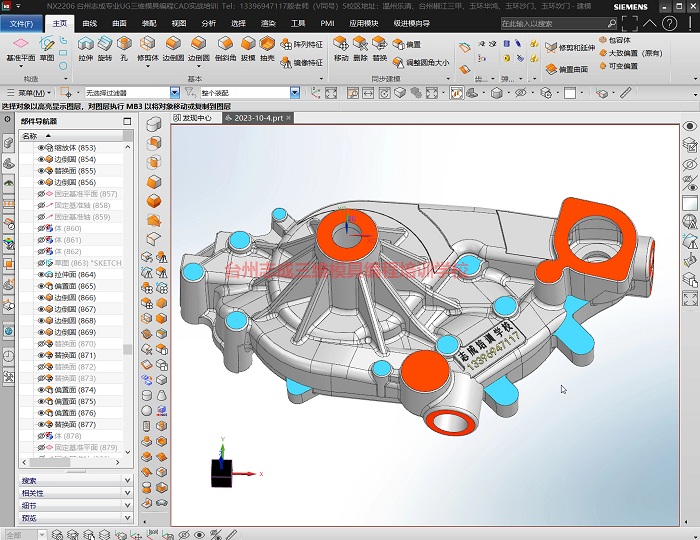Click the measure ruler icon in top toolbar
This screenshot has height=540, width=700.
(x=626, y=93)
